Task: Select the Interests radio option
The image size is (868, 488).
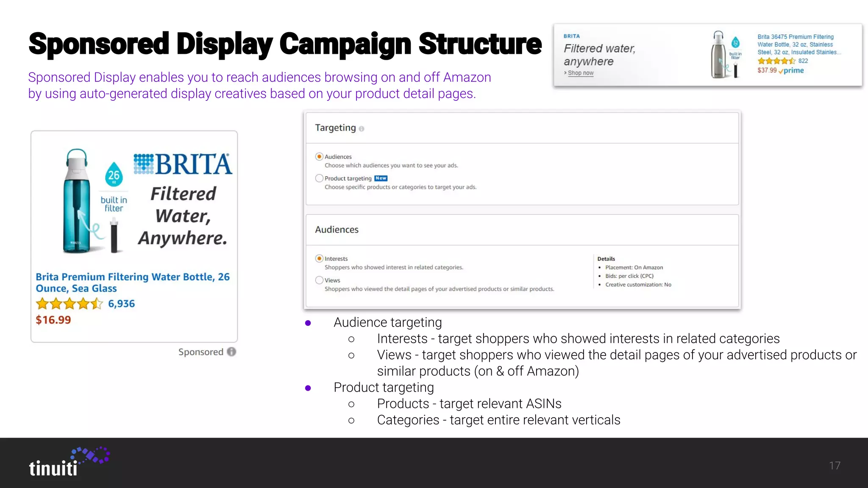Action: click(320, 258)
